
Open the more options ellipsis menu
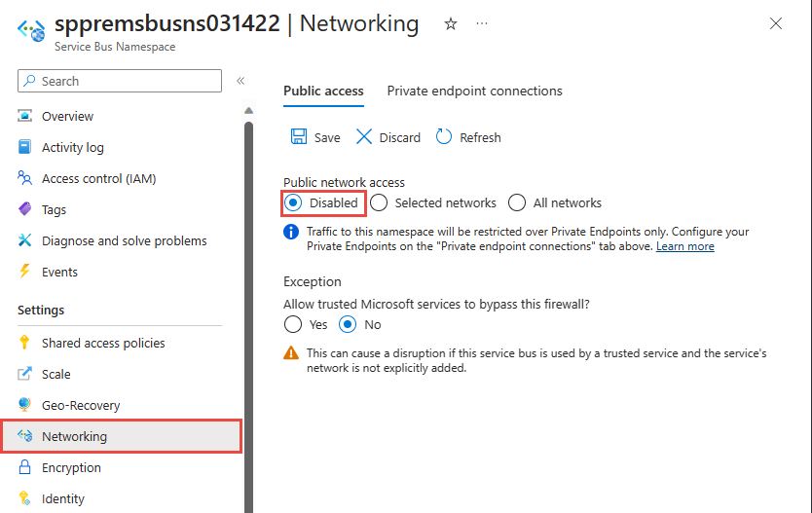(482, 23)
